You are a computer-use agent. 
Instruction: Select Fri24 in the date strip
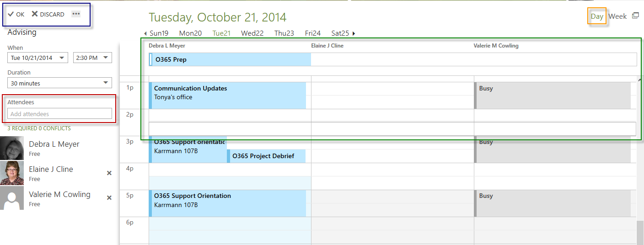coord(313,33)
